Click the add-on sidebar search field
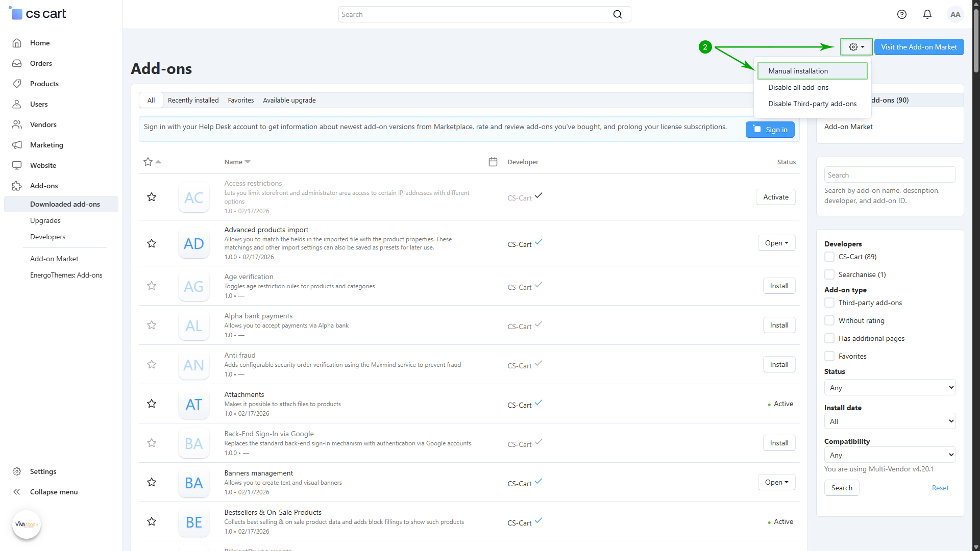 click(889, 175)
